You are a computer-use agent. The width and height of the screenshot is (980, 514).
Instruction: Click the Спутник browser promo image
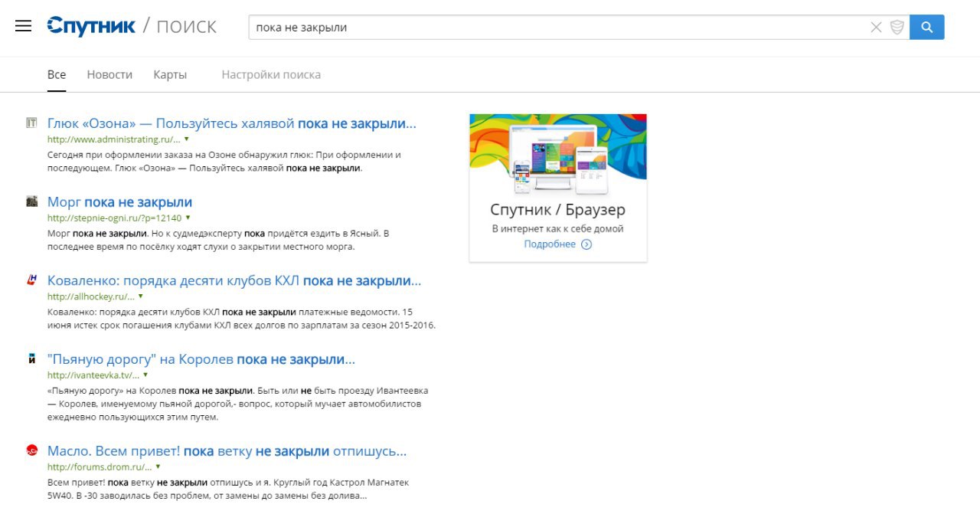558,156
